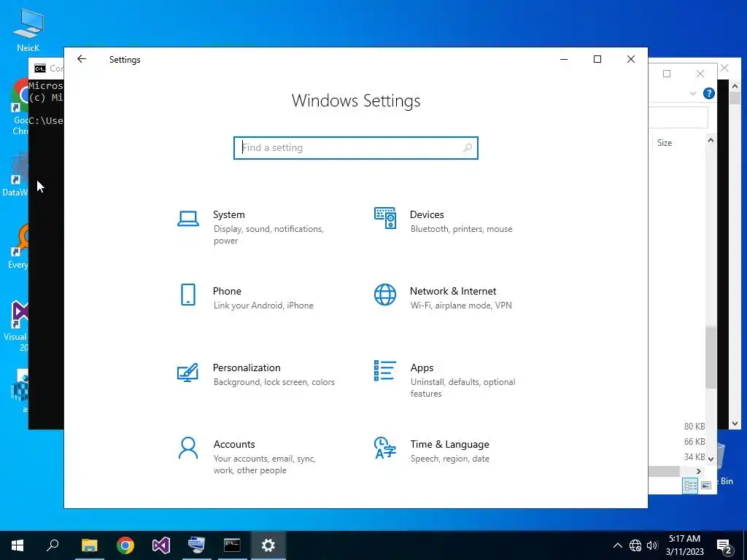Open taskbar Search magnifier
This screenshot has width=747, height=560.
(53, 545)
